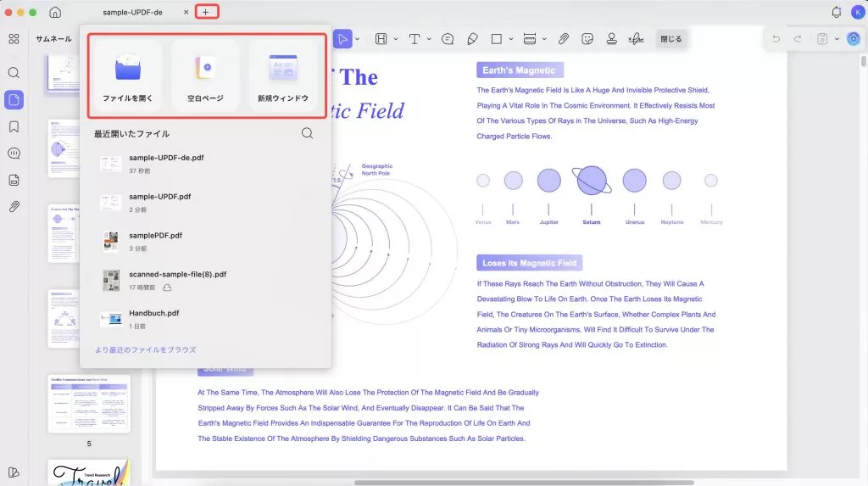The height and width of the screenshot is (486, 868).
Task: Open the stamp tool
Action: pyautogui.click(x=612, y=39)
